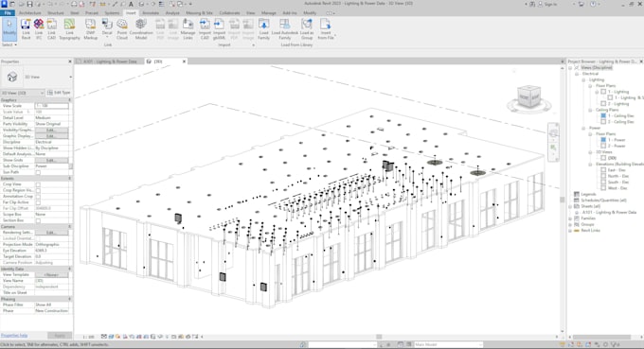The height and width of the screenshot is (349, 644).
Task: Switch to the Annotate ribbon tab
Action: point(151,13)
